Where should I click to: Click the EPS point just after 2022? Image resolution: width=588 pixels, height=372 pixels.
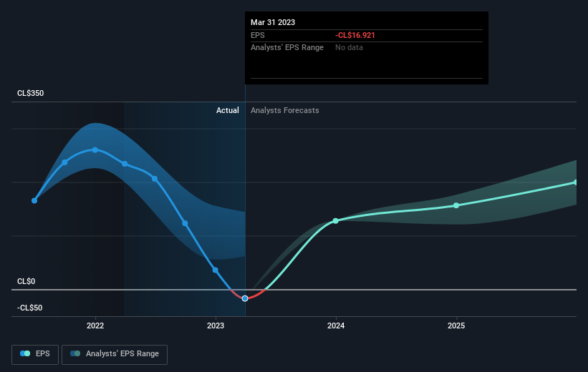tap(125, 164)
